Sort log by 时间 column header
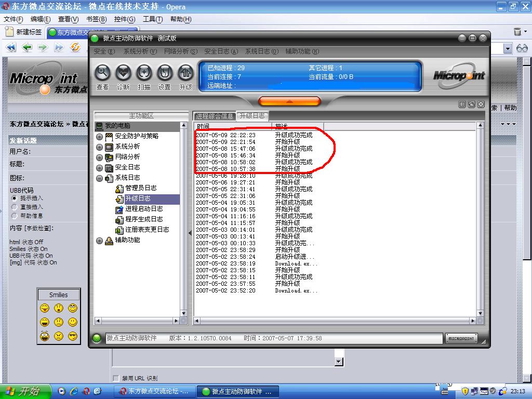The height and width of the screenshot is (399, 532). click(233, 127)
